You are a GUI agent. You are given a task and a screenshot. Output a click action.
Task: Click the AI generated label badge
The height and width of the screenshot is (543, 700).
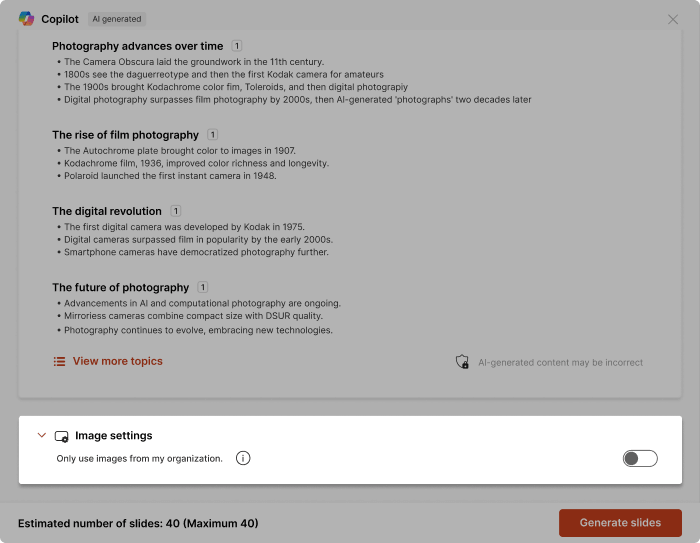pyautogui.click(x=117, y=19)
